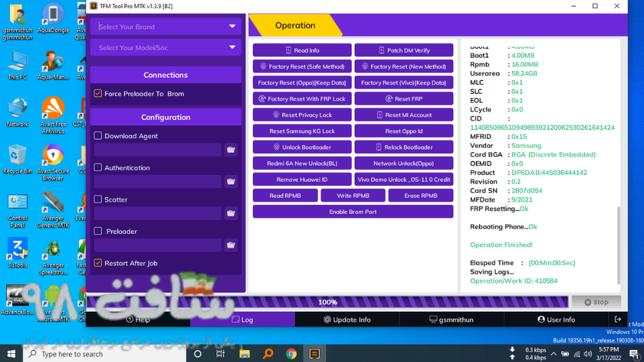Toggle Restart After Job checkbox
Viewport: 644px width, 362px height.
click(x=97, y=263)
